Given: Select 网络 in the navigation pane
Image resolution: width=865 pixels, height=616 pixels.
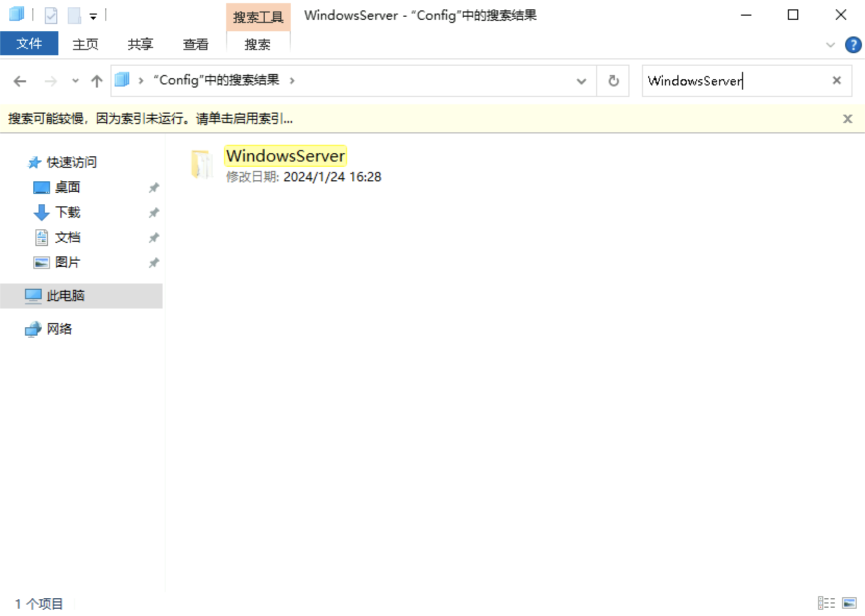Looking at the screenshot, I should click(x=59, y=329).
